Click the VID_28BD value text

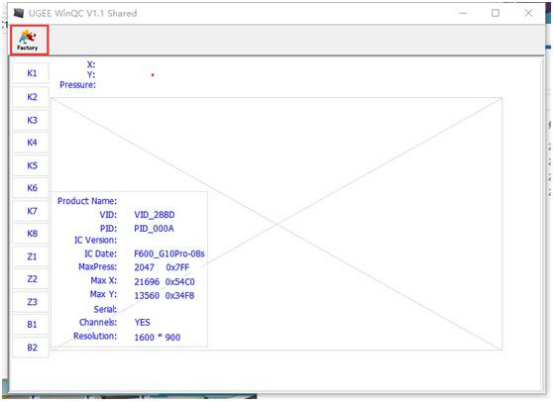154,215
